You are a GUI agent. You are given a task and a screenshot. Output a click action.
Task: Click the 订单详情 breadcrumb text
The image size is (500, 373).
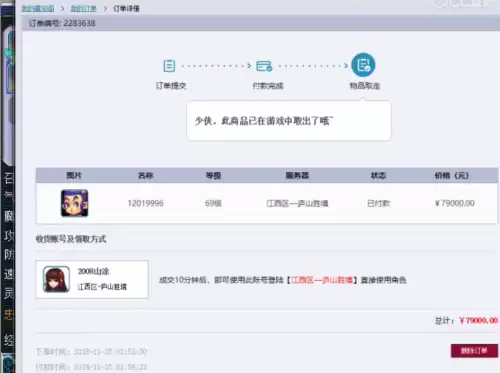[x=126, y=9]
